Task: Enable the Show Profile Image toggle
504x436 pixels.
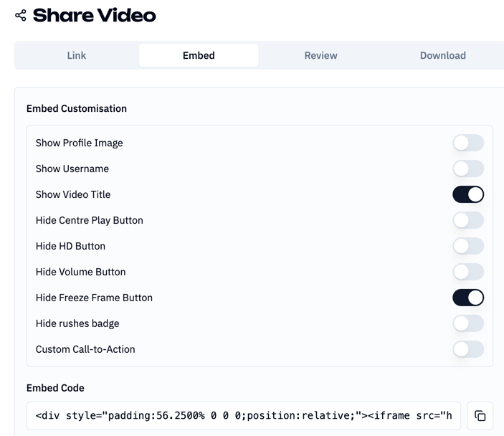Action: pyautogui.click(x=468, y=143)
